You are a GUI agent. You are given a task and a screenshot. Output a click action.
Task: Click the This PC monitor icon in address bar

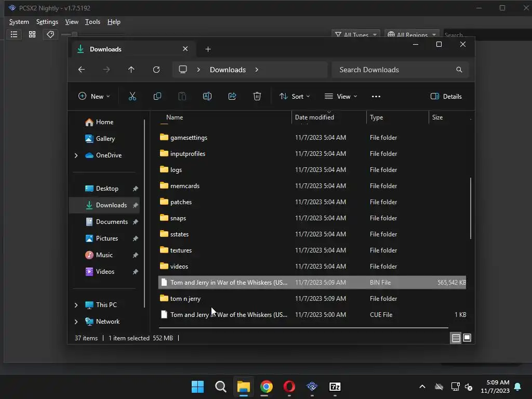pyautogui.click(x=183, y=70)
